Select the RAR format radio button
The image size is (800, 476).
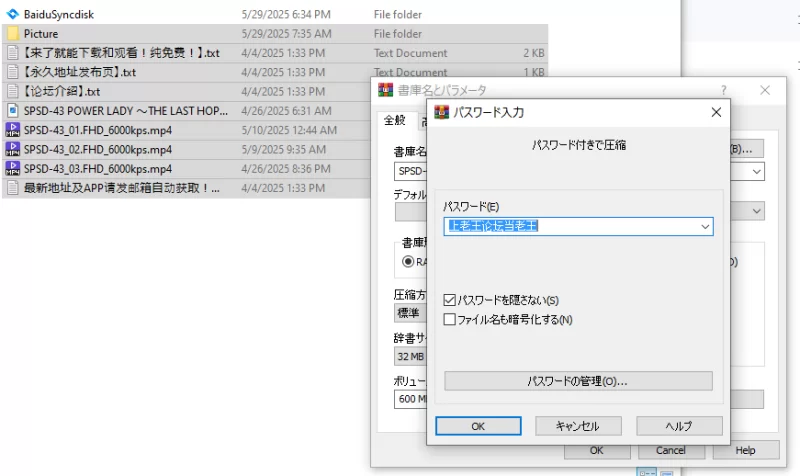click(x=408, y=262)
